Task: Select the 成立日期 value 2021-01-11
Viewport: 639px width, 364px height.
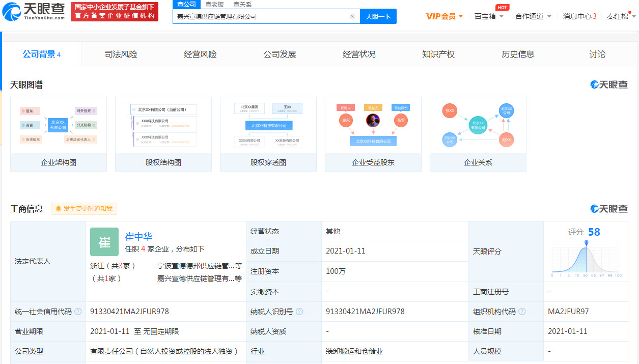Action: (x=345, y=251)
